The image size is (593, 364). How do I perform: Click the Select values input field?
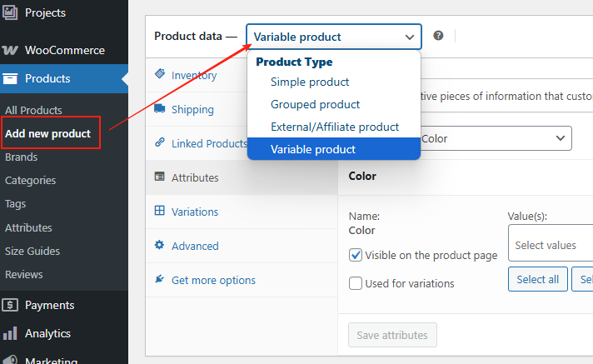tap(550, 245)
